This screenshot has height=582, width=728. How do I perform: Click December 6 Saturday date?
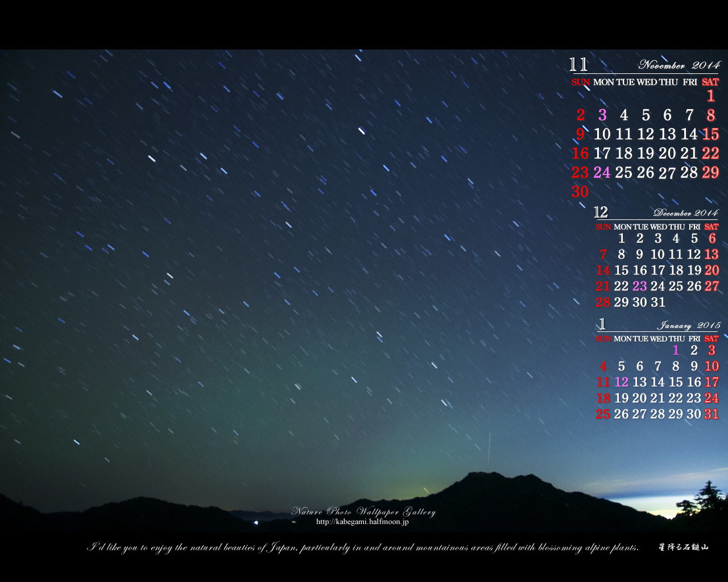click(712, 238)
